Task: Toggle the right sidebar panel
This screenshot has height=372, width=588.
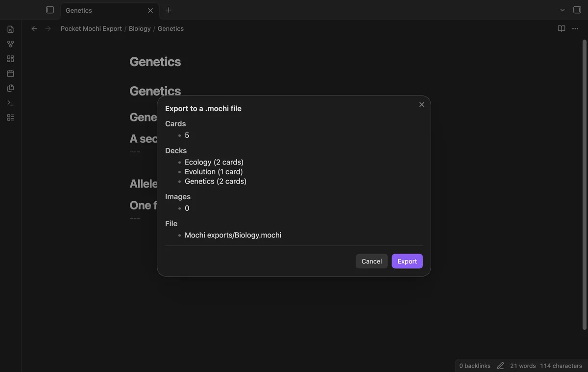Action: click(x=577, y=10)
